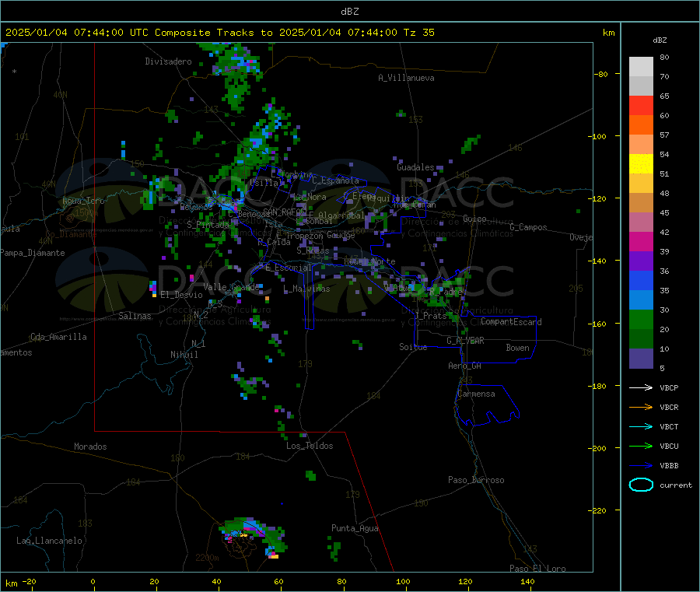This screenshot has width=700, height=592.
Task: Click the Punta_Agua place label
Action: coord(355,528)
